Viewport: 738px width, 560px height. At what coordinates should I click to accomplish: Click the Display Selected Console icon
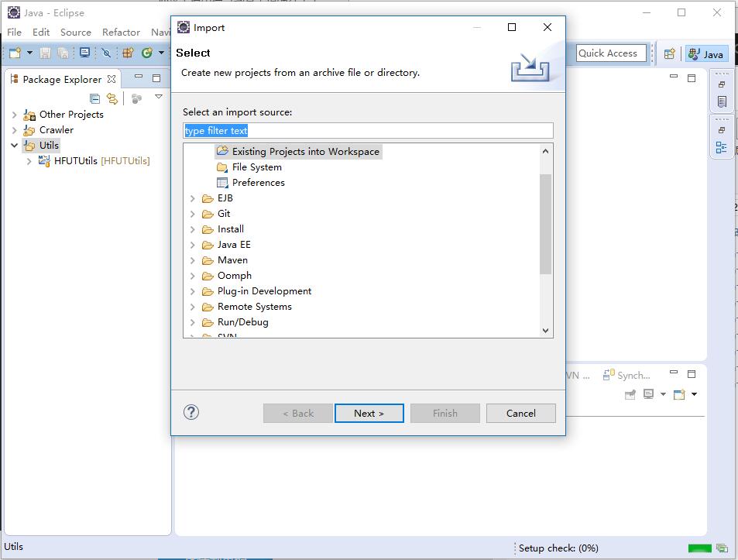coord(649,394)
